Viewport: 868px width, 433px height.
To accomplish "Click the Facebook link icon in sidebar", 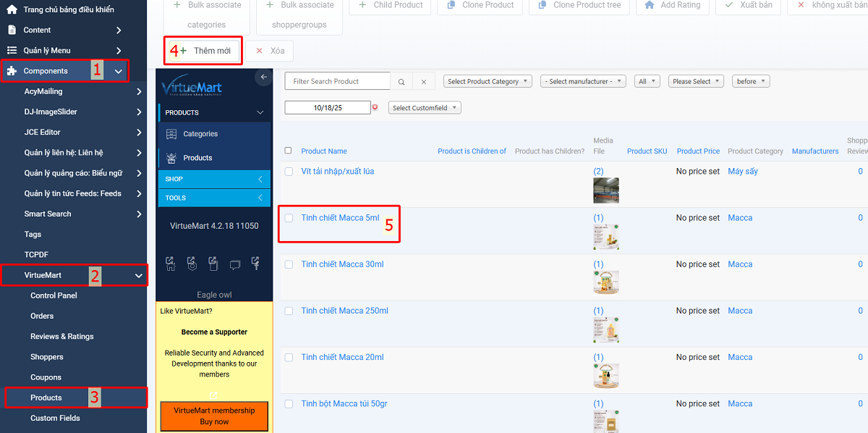I will [x=256, y=264].
